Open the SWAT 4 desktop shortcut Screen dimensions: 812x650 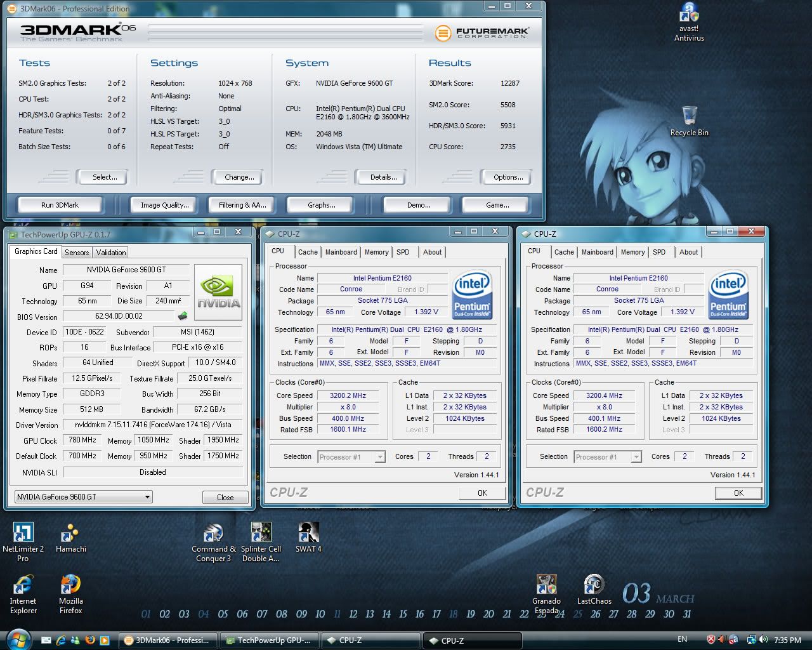tap(308, 533)
